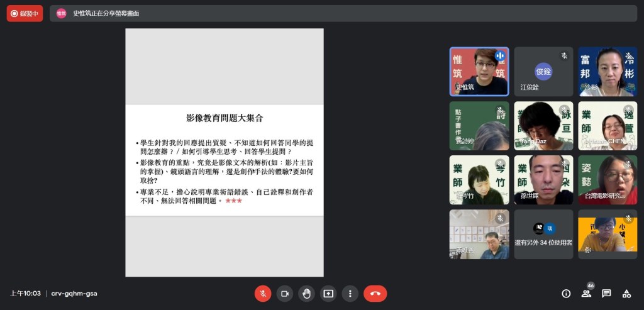Show the participants list with 46 badge

(586, 293)
